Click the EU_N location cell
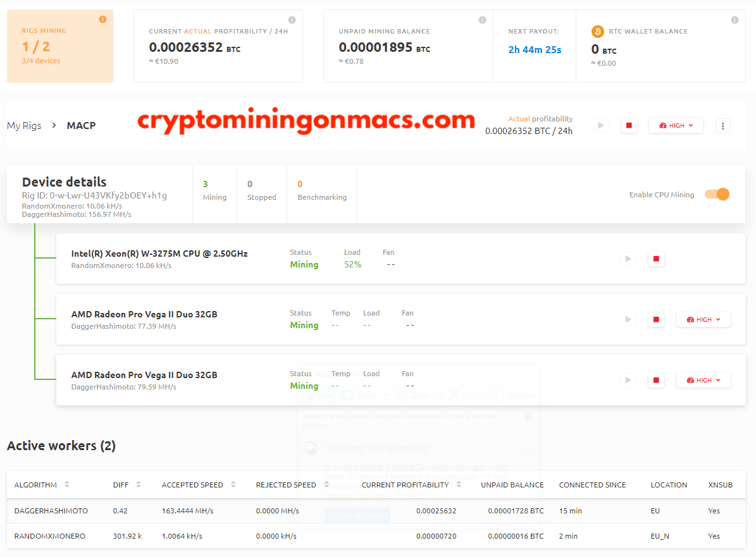The width and height of the screenshot is (756, 557). [x=660, y=536]
